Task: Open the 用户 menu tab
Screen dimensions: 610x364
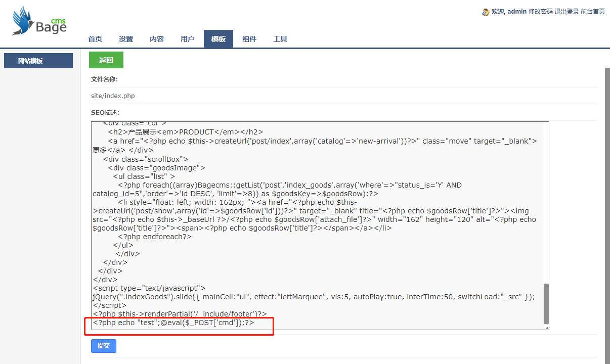Action: coord(188,39)
